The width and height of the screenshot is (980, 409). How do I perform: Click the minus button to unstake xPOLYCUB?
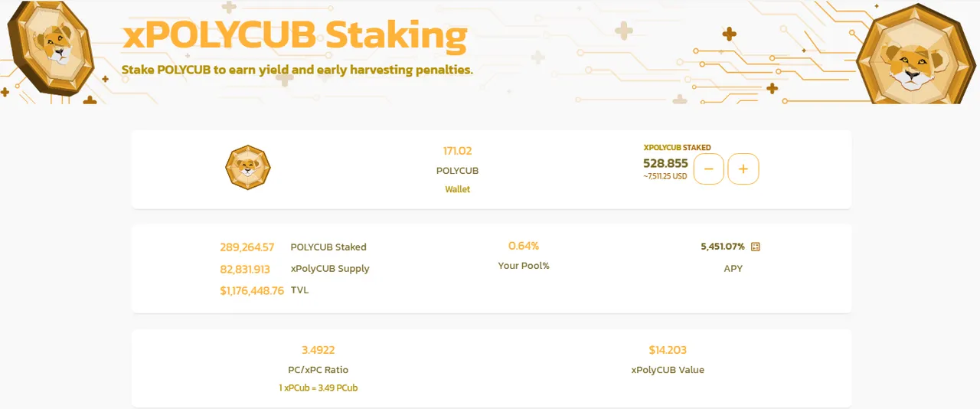pyautogui.click(x=708, y=169)
